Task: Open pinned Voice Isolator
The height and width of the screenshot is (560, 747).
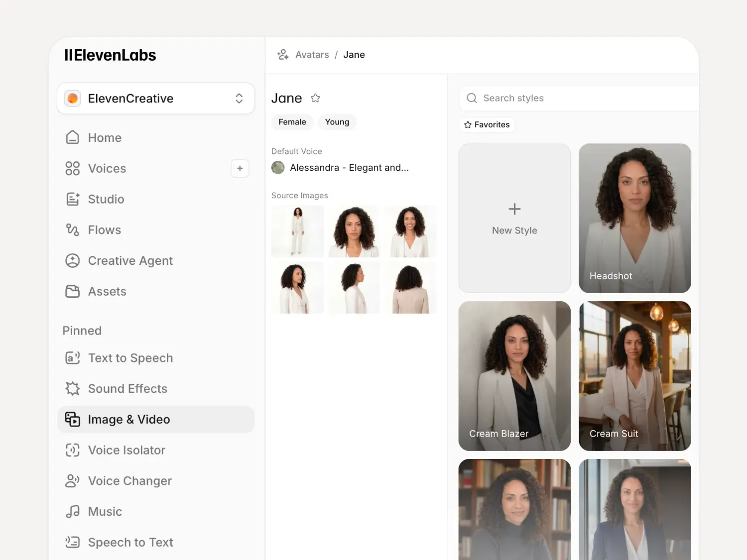Action: 156,450
